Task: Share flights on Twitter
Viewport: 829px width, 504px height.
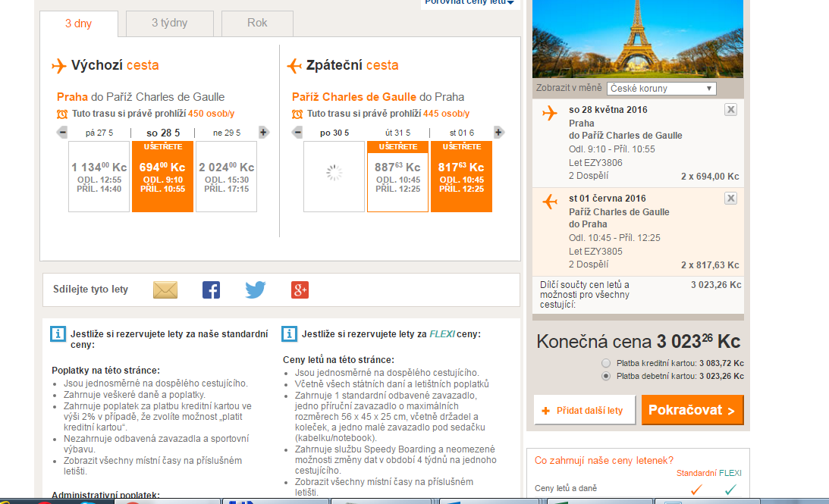Action: (256, 290)
